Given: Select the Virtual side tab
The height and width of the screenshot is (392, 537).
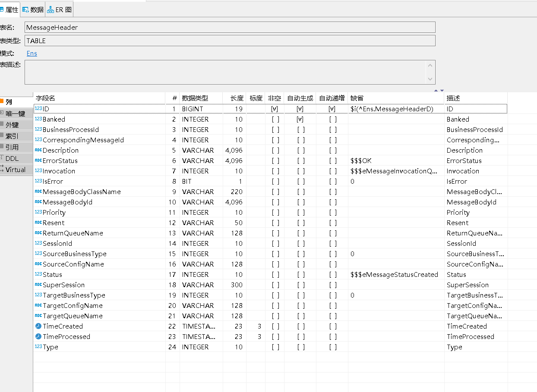Looking at the screenshot, I should 16,169.
